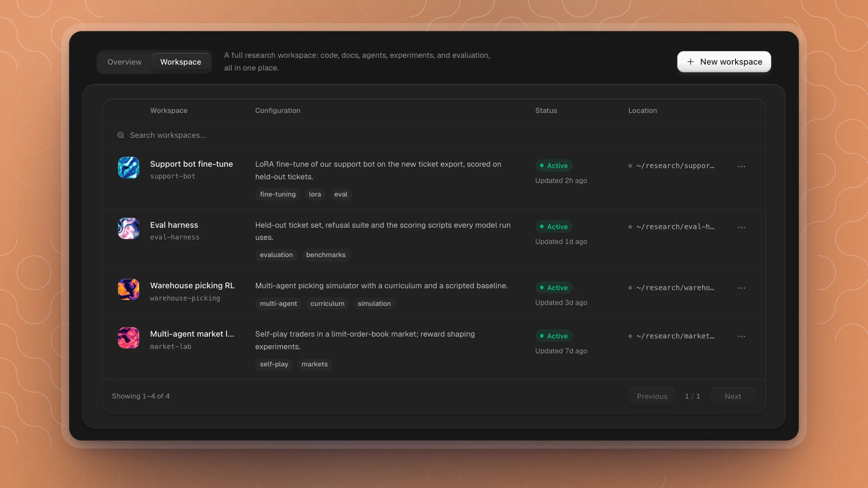Click the Showing 1–4 of 4 text
The image size is (868, 488).
click(x=141, y=396)
